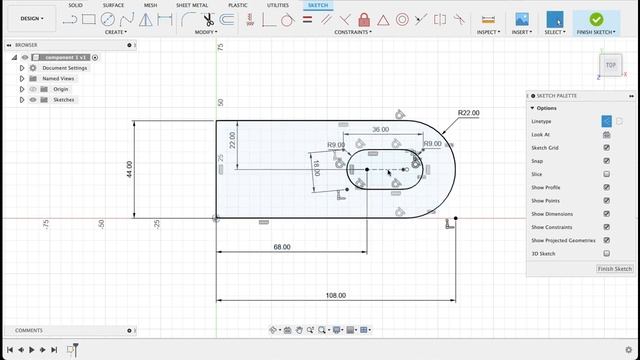This screenshot has height=360, width=640.
Task: Apply the Concentric constraint
Action: pos(402,19)
